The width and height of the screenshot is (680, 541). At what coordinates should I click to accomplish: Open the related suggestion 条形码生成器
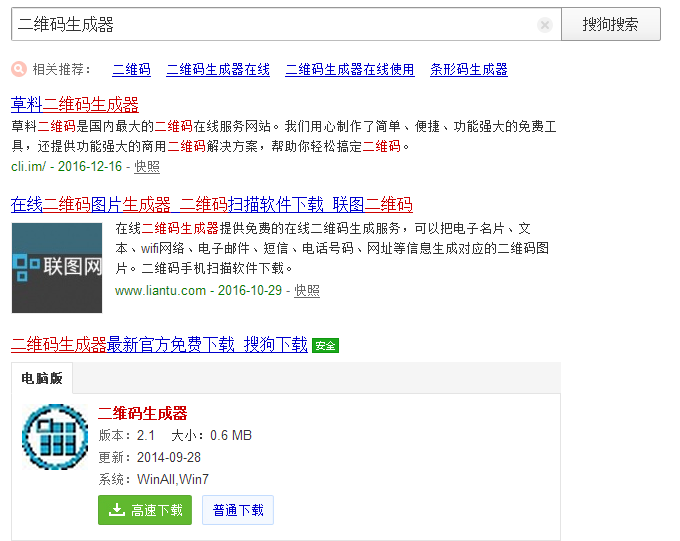[469, 69]
